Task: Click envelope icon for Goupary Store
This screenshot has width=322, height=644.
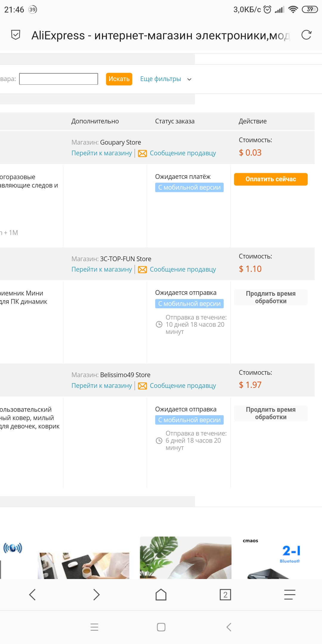Action: pyautogui.click(x=143, y=153)
